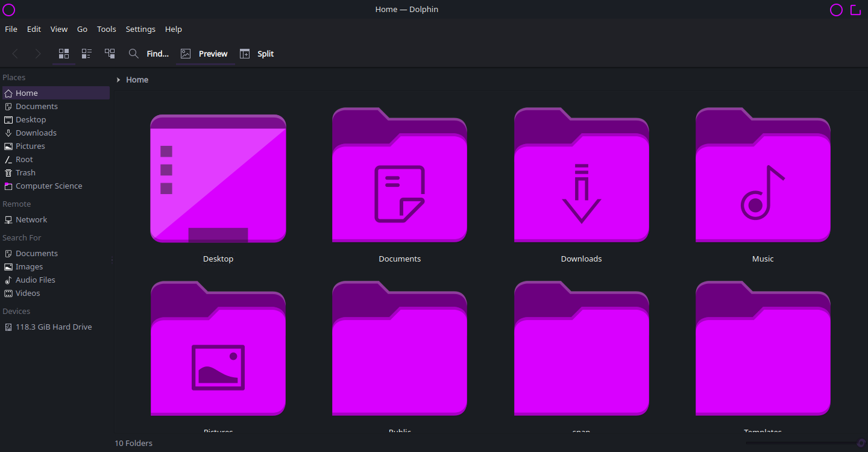
Task: Expand the breadcrumb arrow before Home
Action: tap(119, 80)
